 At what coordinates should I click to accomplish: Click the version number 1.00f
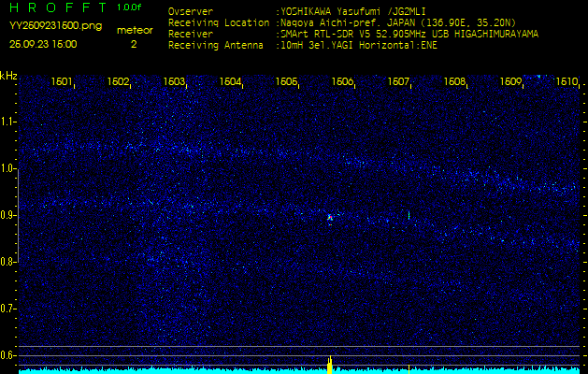(x=130, y=7)
